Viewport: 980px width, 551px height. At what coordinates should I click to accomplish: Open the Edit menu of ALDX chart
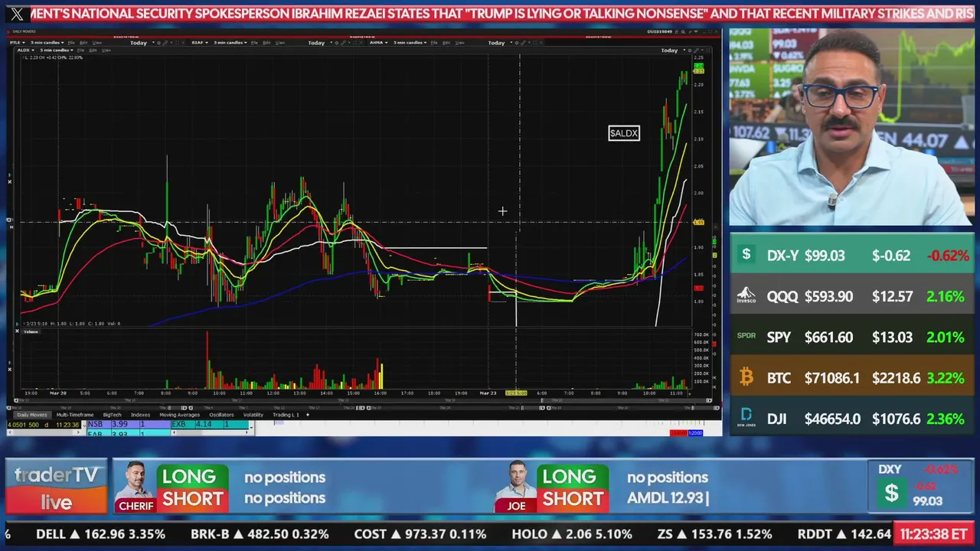pos(93,50)
